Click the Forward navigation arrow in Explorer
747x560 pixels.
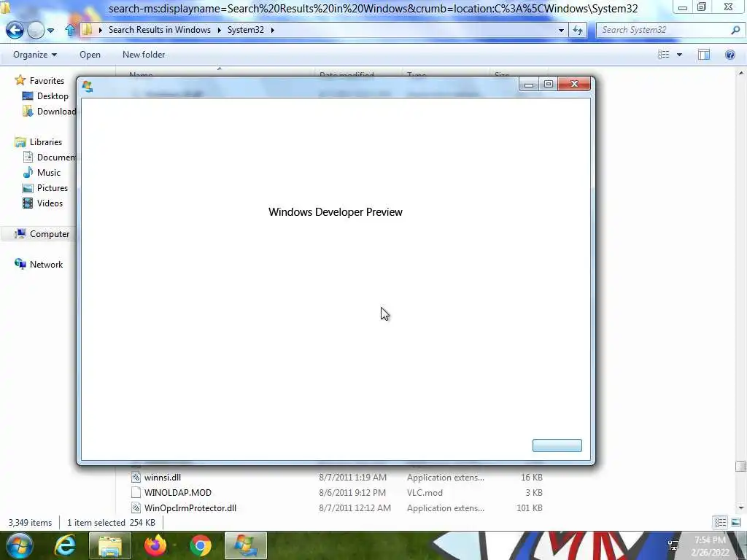pos(36,31)
